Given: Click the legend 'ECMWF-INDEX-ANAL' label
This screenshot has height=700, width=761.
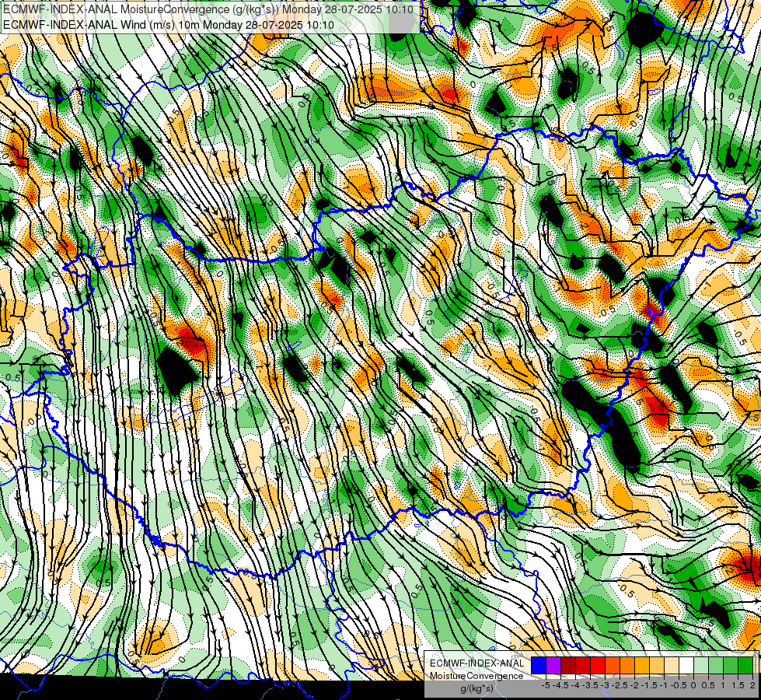Looking at the screenshot, I should (x=477, y=663).
